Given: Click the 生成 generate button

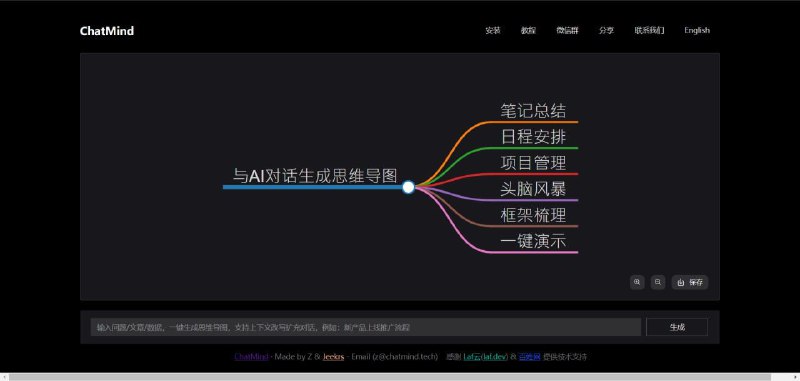Looking at the screenshot, I should tap(677, 327).
